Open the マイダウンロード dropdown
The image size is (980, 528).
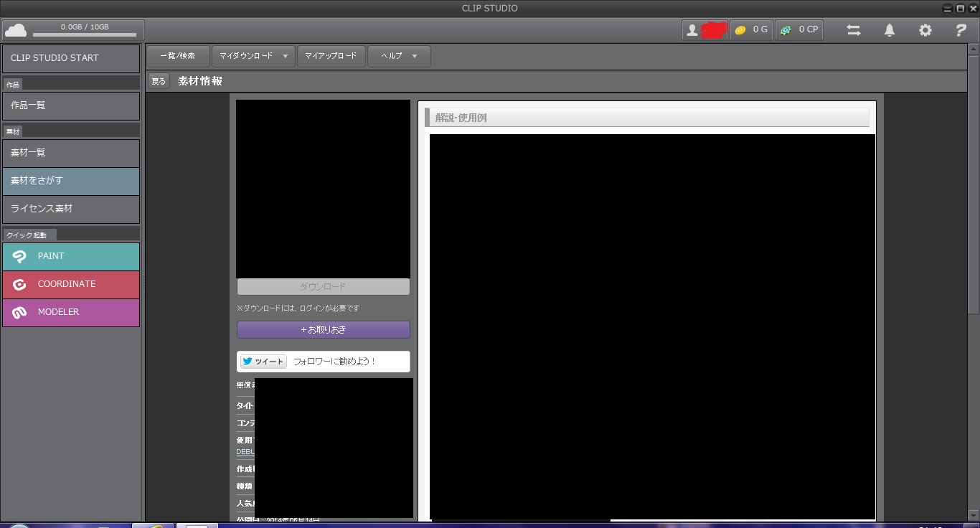pyautogui.click(x=253, y=56)
